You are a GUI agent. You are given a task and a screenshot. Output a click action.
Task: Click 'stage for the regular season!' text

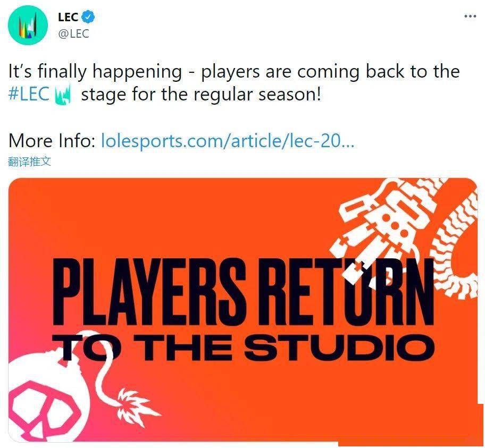coord(200,94)
